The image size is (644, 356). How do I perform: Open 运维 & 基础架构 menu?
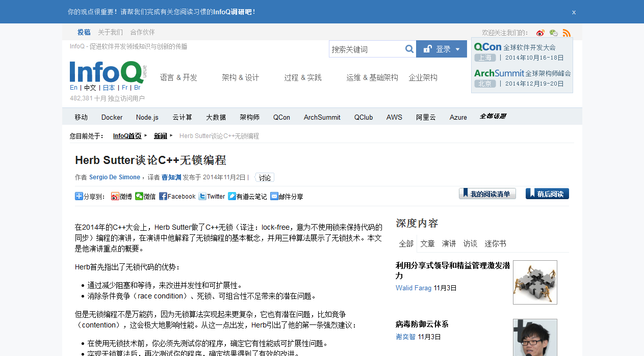tap(372, 77)
